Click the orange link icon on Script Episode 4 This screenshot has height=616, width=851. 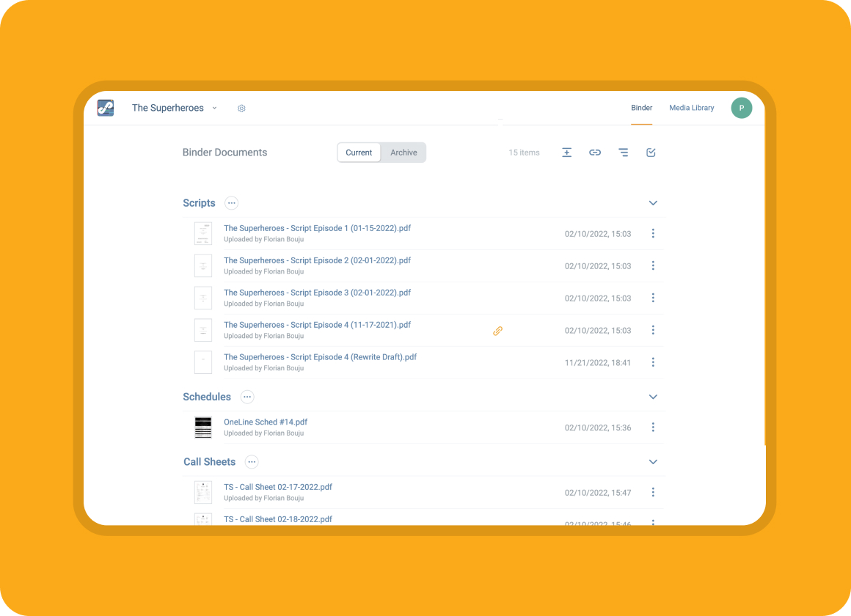497,331
